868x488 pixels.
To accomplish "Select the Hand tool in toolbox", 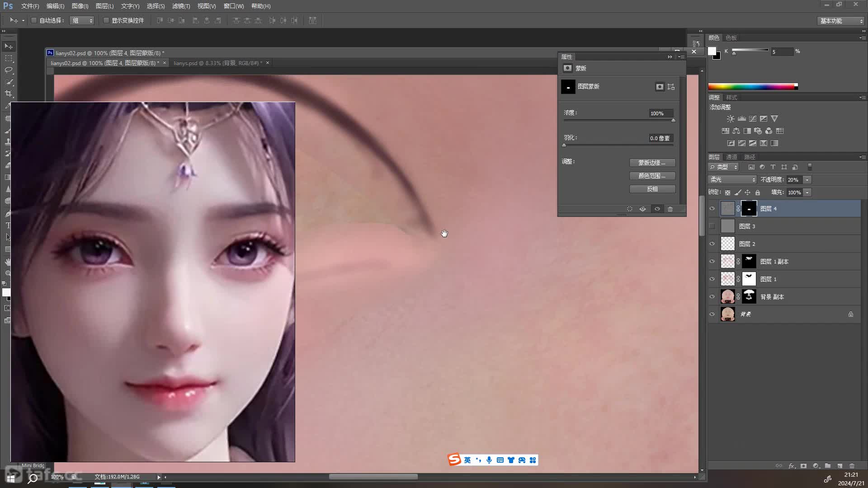I will coord(8,262).
